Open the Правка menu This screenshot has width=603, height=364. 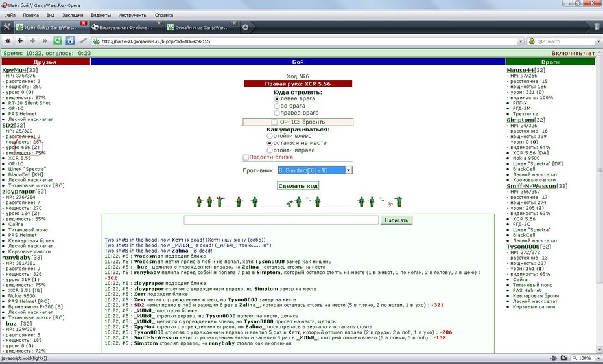click(x=30, y=15)
